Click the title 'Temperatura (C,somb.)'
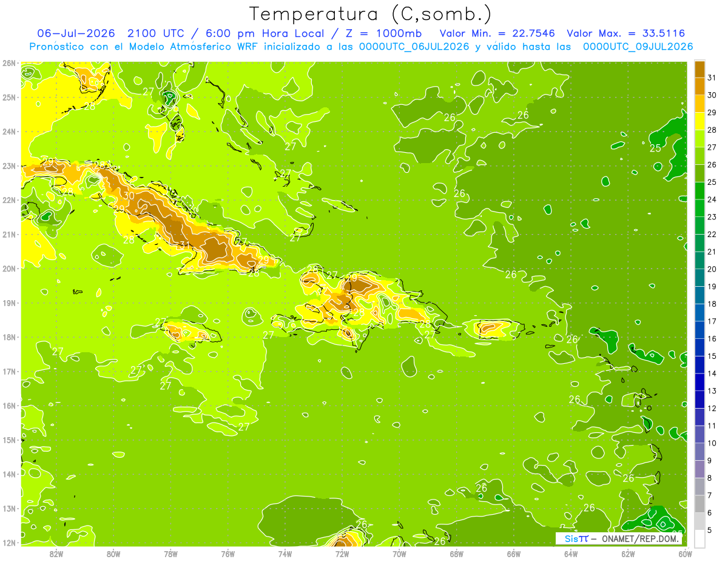 point(370,13)
